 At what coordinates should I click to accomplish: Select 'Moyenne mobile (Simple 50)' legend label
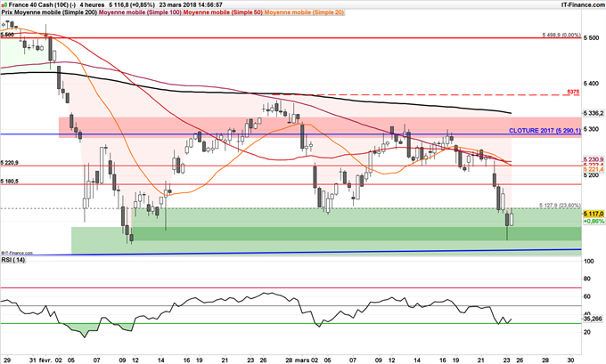coord(223,12)
